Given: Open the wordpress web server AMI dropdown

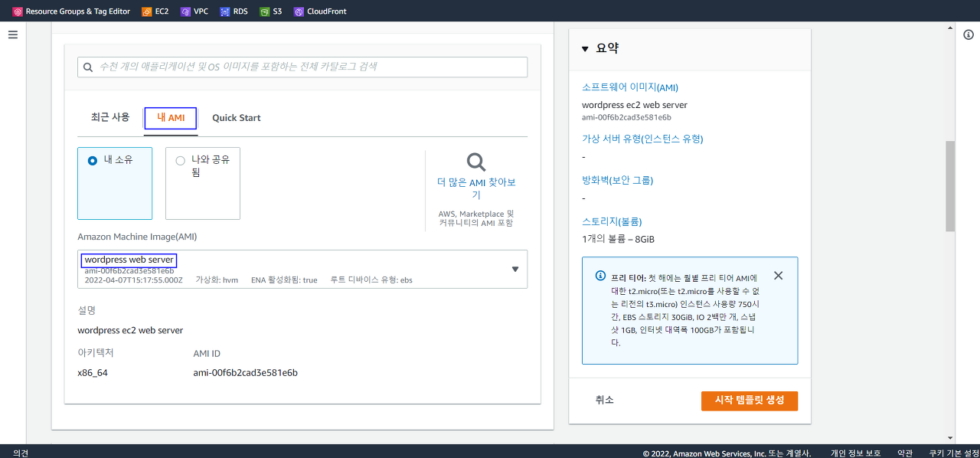Looking at the screenshot, I should tap(302, 269).
